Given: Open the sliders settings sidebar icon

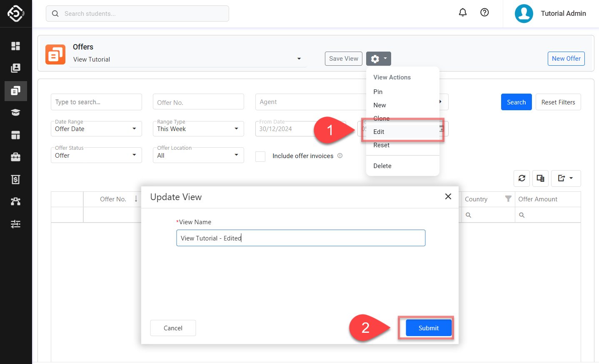Looking at the screenshot, I should 15,224.
